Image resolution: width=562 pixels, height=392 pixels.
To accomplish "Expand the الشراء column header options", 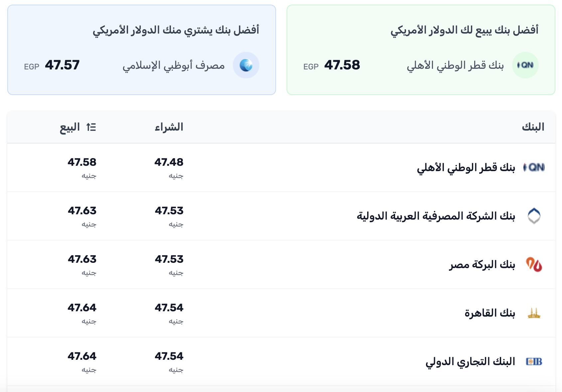I will pyautogui.click(x=170, y=127).
